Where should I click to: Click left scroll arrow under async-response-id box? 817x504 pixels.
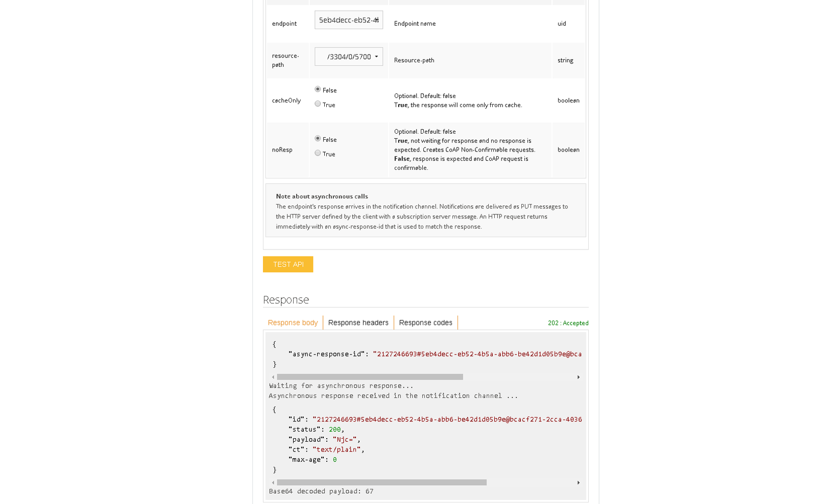(x=273, y=377)
